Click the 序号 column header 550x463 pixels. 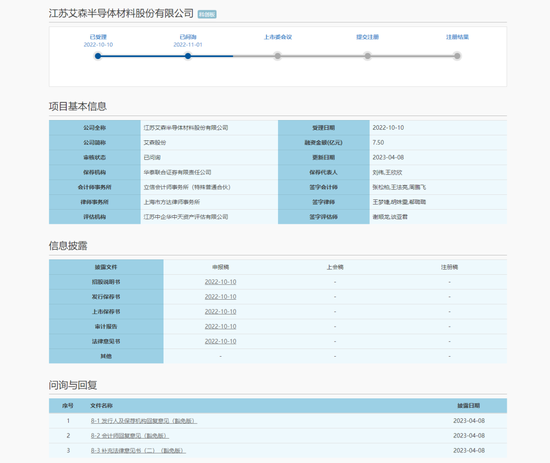(x=68, y=406)
